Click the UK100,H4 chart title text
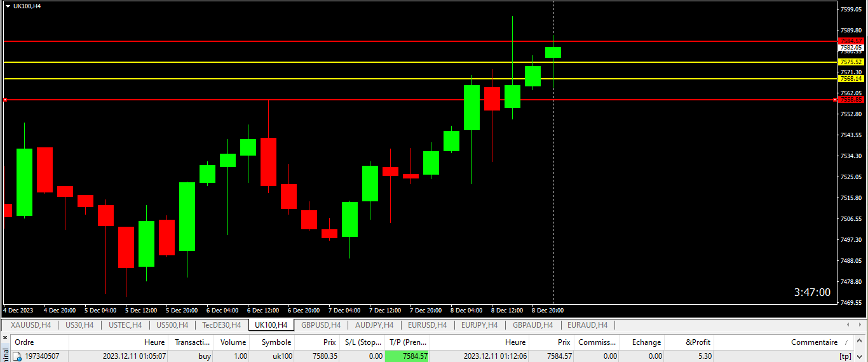The image size is (868, 362). pyautogui.click(x=27, y=6)
